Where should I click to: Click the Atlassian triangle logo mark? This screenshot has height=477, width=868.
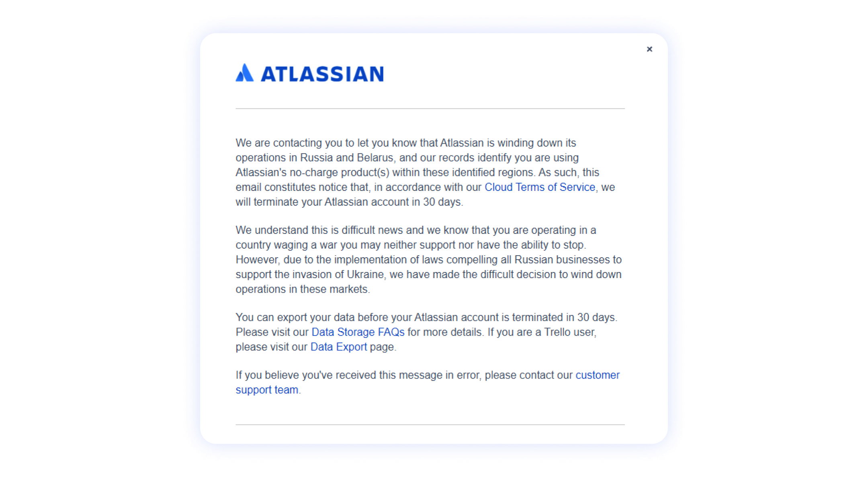[244, 73]
